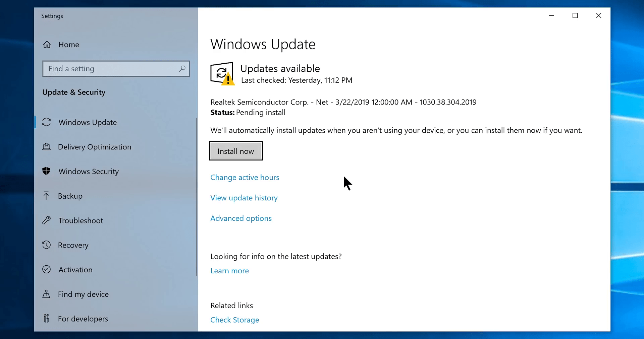Click the Activation checkmark circle icon

point(47,269)
